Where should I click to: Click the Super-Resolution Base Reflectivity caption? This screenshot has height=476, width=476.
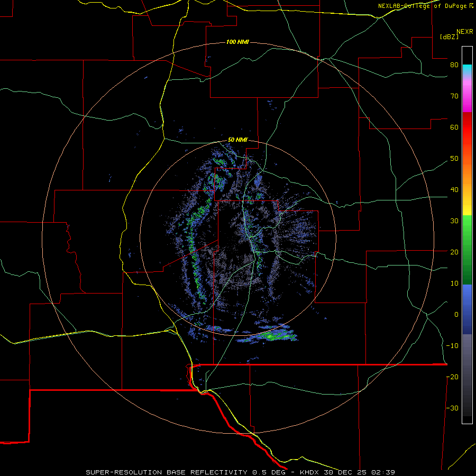tap(167, 472)
